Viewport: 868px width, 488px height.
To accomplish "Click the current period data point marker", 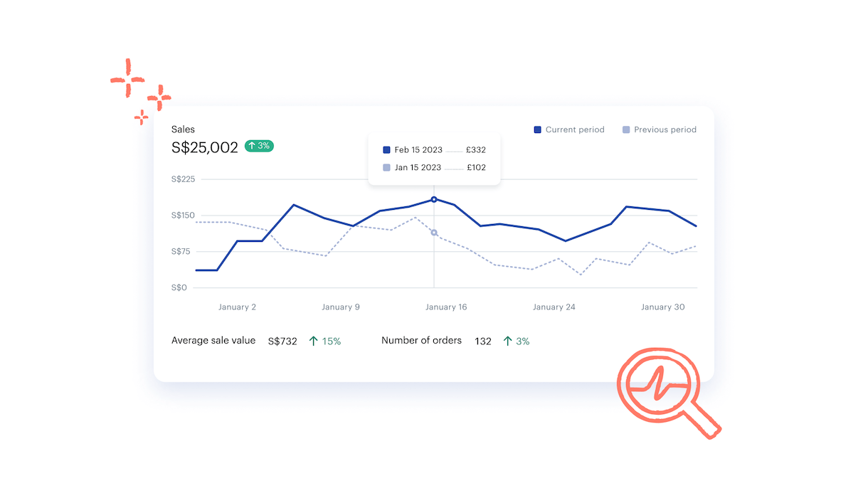I will tap(434, 199).
